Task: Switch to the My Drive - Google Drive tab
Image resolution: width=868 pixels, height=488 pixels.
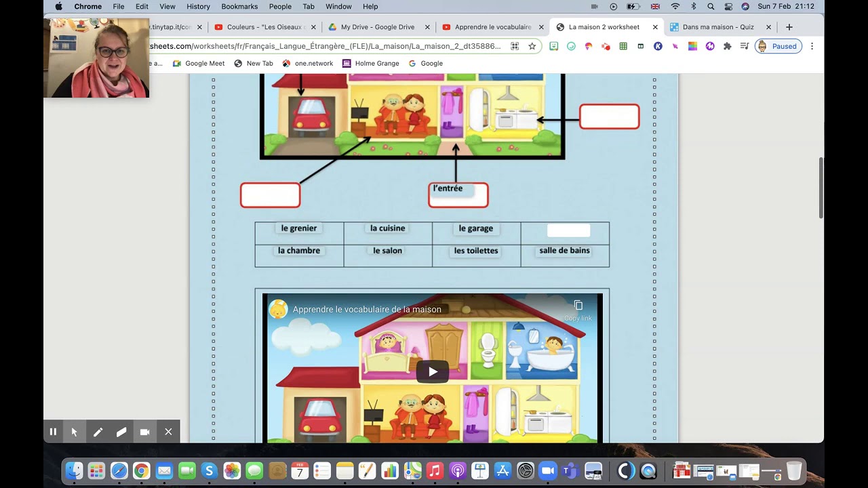Action: tap(377, 27)
